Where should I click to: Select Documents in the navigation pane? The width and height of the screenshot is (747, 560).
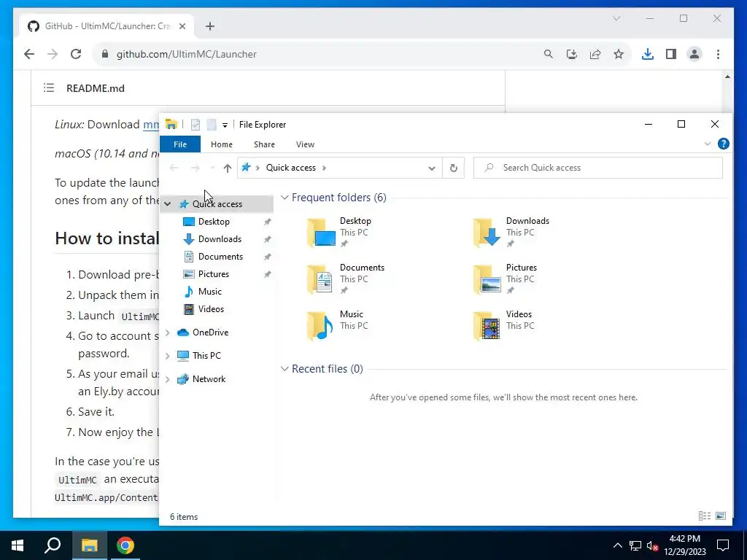point(220,257)
